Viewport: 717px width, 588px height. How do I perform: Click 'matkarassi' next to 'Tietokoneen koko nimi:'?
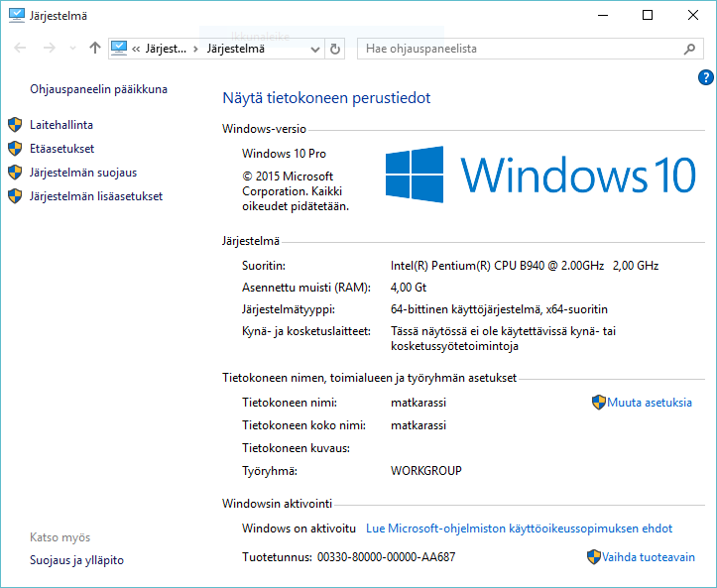418,425
